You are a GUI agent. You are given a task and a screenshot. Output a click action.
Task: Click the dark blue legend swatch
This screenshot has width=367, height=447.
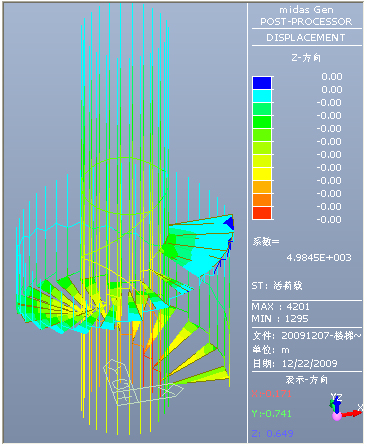pos(262,83)
